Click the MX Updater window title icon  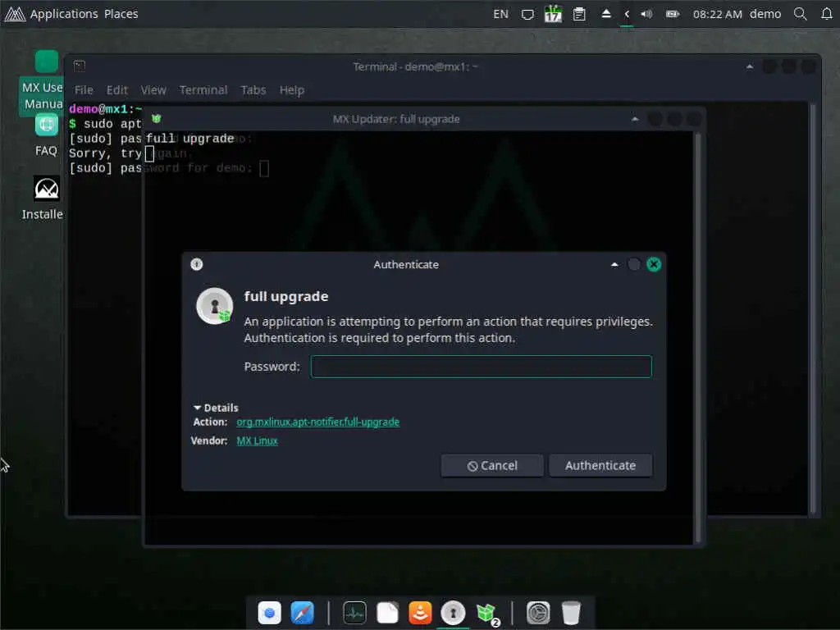tap(157, 118)
